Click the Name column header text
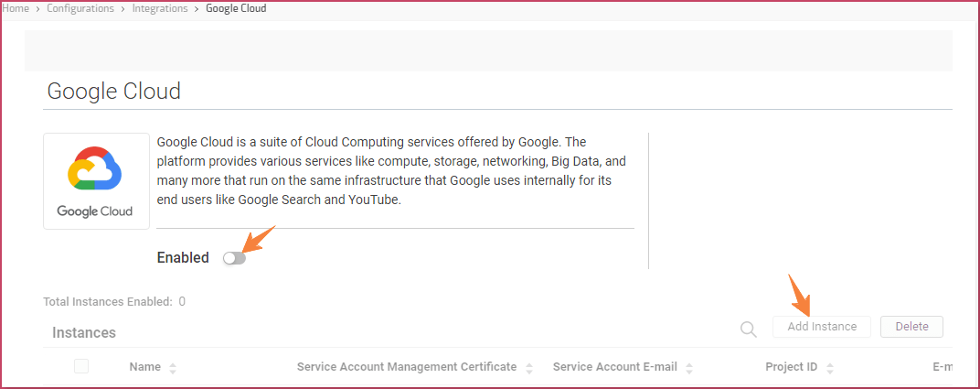The image size is (980, 389). [145, 367]
